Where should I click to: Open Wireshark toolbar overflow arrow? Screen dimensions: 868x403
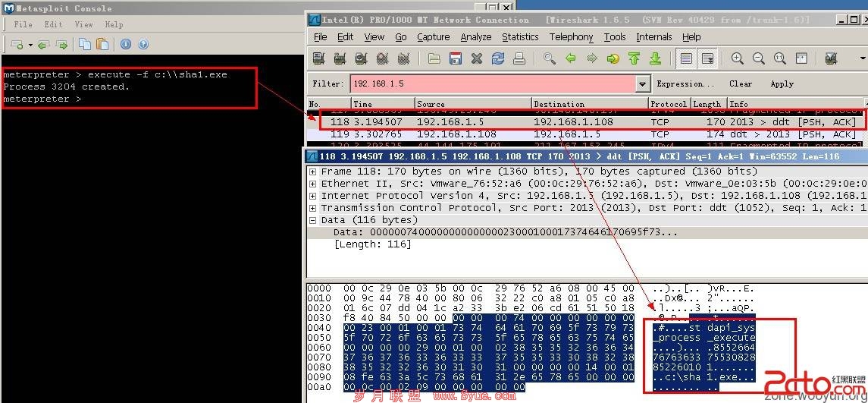pos(863,58)
